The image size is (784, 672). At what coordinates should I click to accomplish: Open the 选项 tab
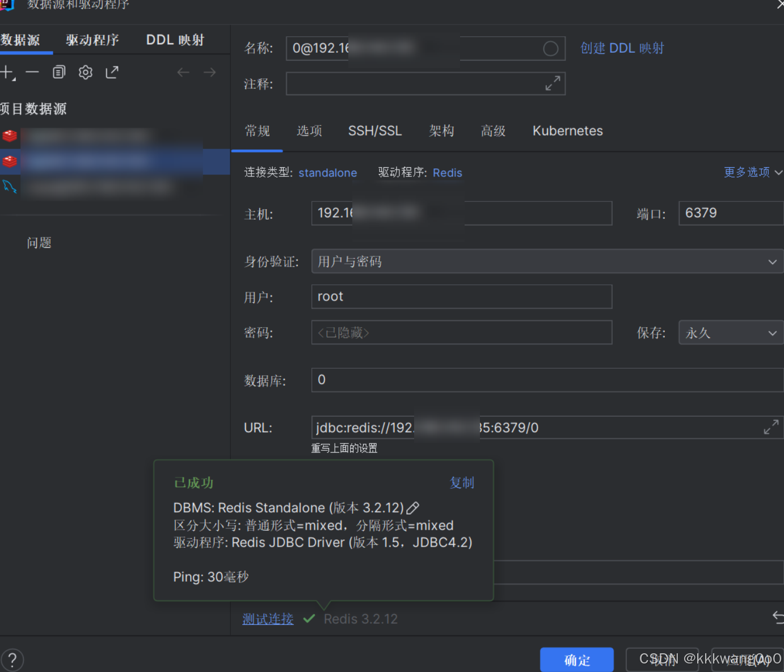point(309,131)
